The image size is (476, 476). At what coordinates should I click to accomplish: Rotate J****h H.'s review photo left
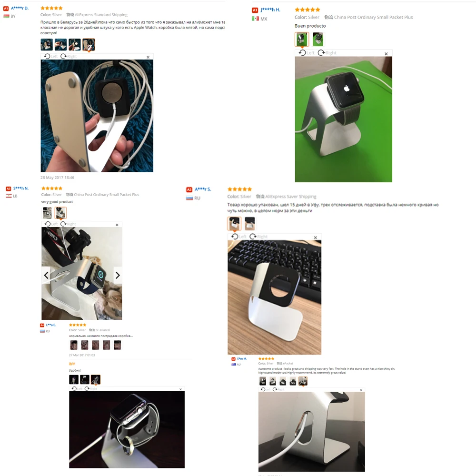pos(307,52)
